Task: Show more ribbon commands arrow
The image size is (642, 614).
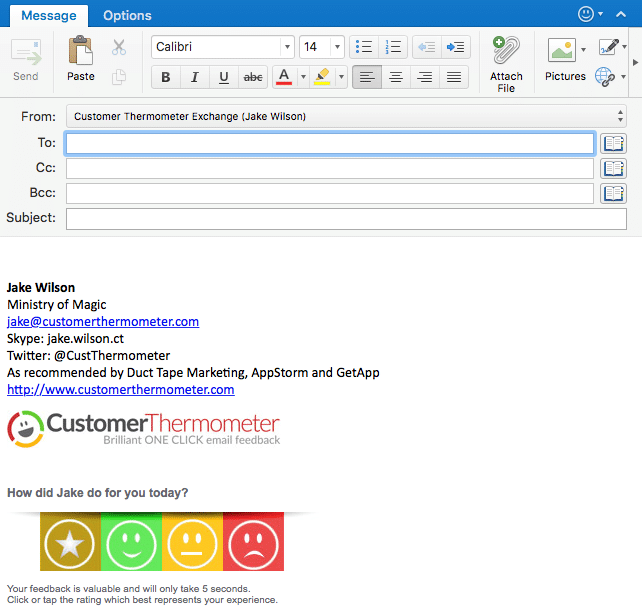Action: pos(635,63)
